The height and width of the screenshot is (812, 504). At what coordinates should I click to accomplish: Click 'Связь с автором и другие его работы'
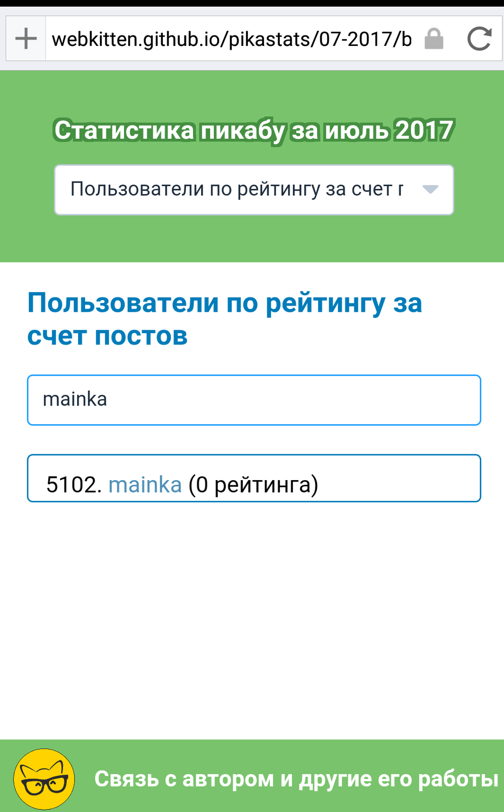296,779
